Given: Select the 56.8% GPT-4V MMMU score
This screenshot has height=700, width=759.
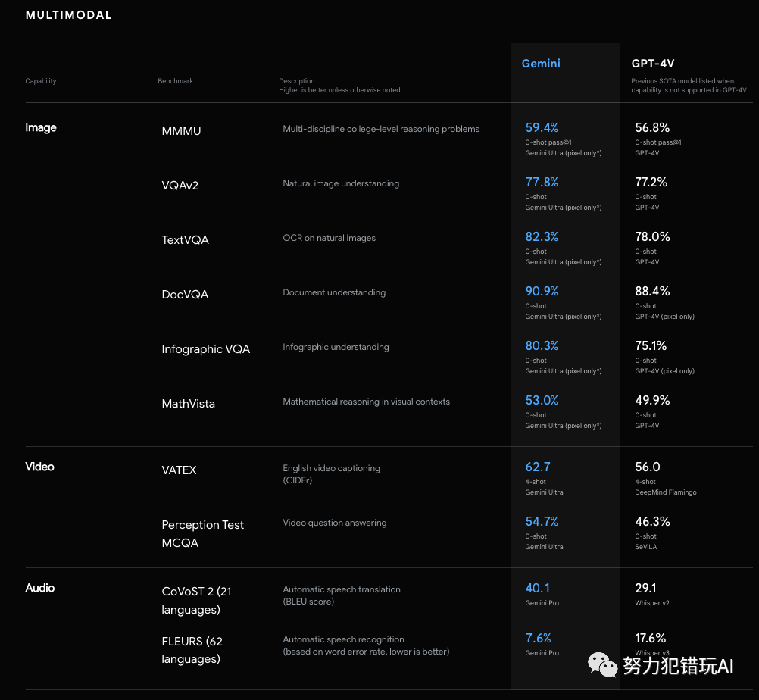Looking at the screenshot, I should [x=652, y=127].
